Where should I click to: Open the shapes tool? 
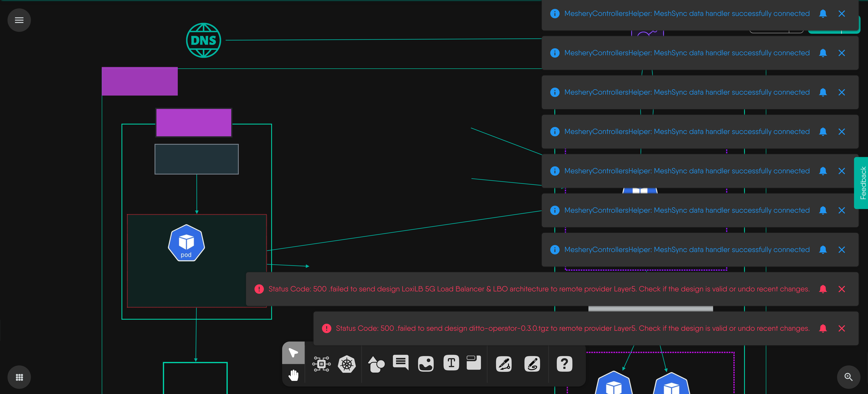point(376,364)
